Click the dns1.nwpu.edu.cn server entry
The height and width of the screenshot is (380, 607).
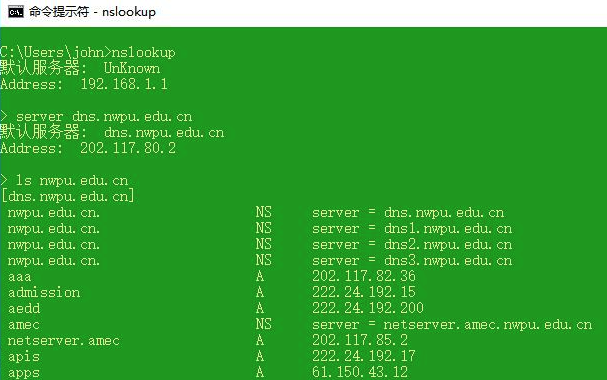[448, 229]
